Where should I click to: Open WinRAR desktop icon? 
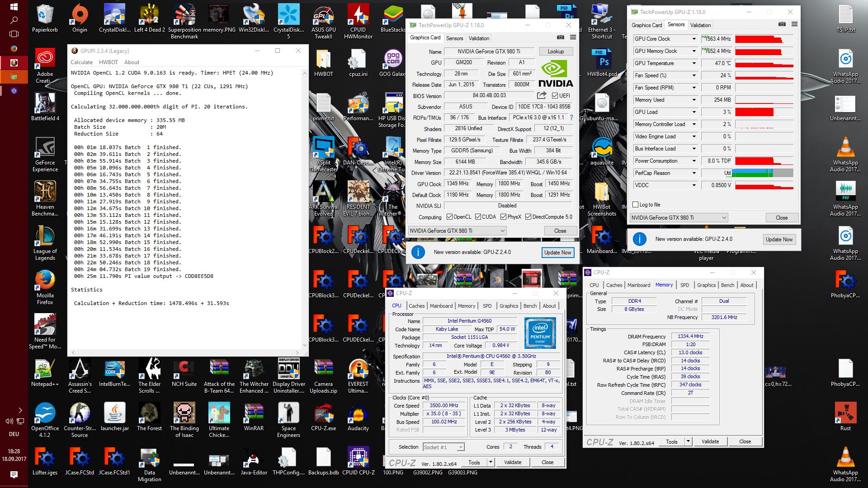[254, 417]
